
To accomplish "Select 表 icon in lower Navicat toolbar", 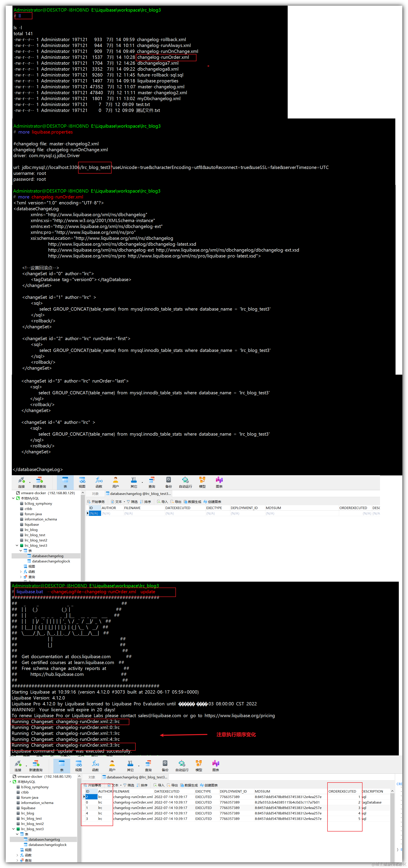I will (x=62, y=765).
